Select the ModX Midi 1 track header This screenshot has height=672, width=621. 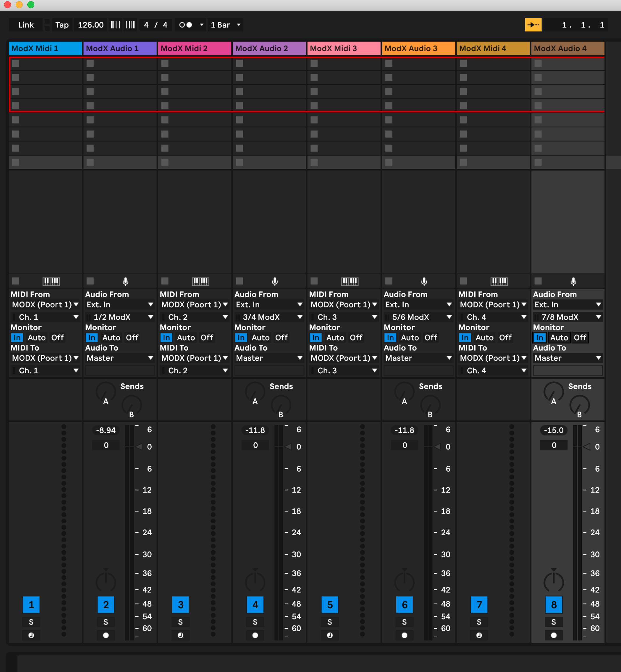point(45,48)
